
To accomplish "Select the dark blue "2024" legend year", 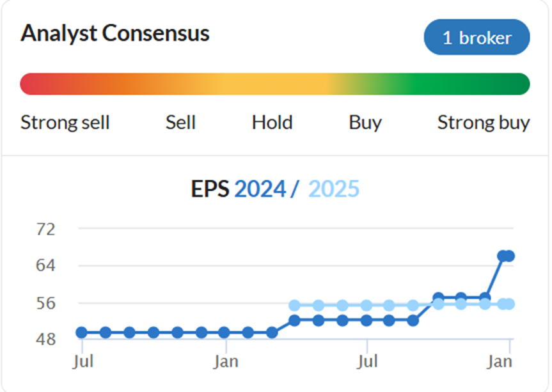I will (260, 189).
